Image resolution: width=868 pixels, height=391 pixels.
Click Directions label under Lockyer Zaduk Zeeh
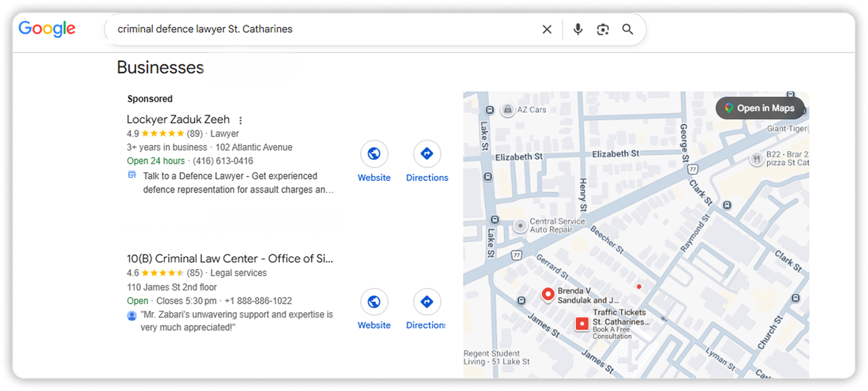coord(427,178)
